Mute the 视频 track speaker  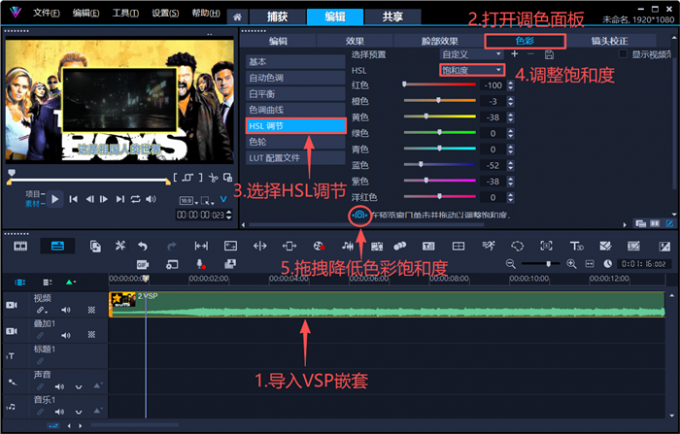coord(65,310)
